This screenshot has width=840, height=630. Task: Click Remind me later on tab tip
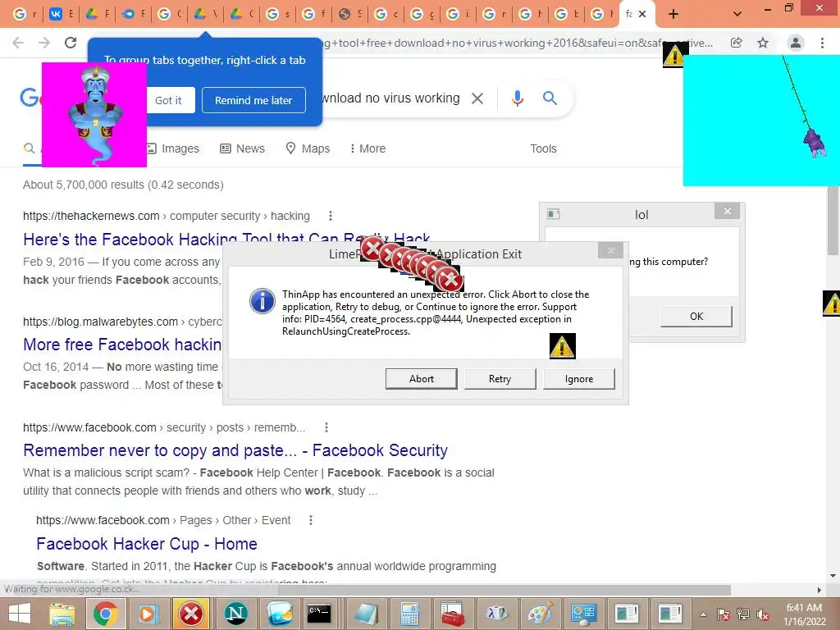click(x=253, y=100)
